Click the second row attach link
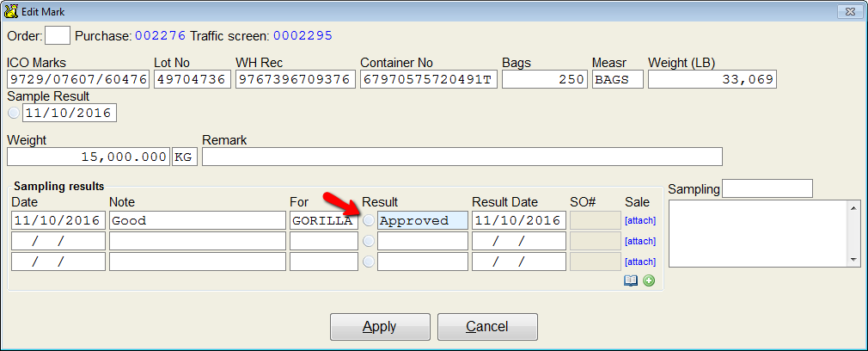This screenshot has width=868, height=351. tap(640, 241)
